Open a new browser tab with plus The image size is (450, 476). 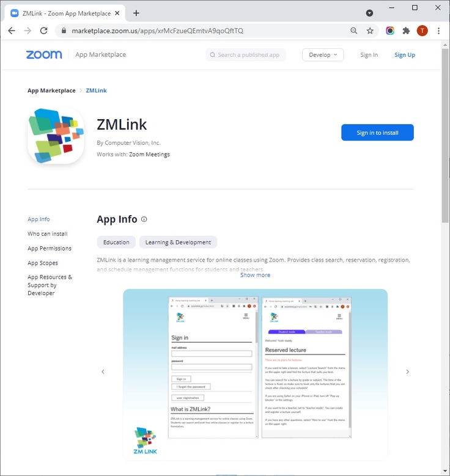(x=136, y=13)
